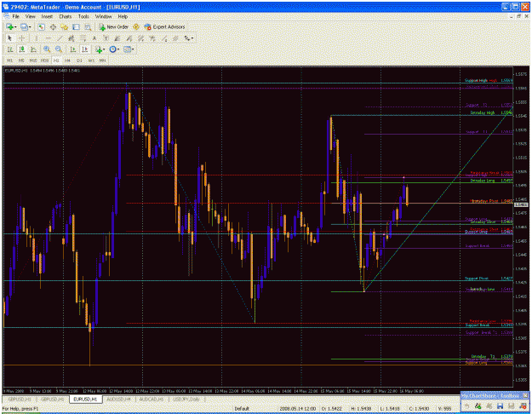Click the Expert Advisors button
Image resolution: width=532 pixels, height=414 pixels.
(164, 26)
